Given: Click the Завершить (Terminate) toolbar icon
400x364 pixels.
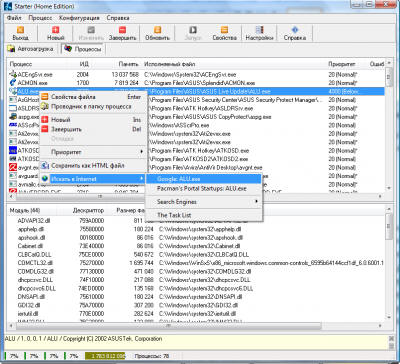Looking at the screenshot, I should pos(123,33).
